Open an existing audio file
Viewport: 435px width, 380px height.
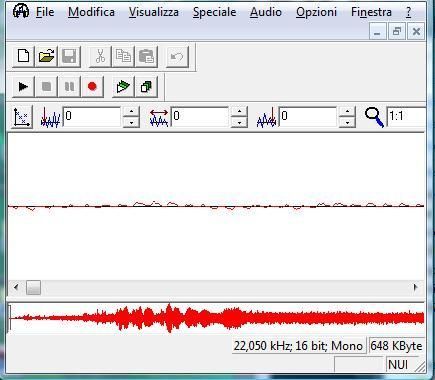click(46, 56)
